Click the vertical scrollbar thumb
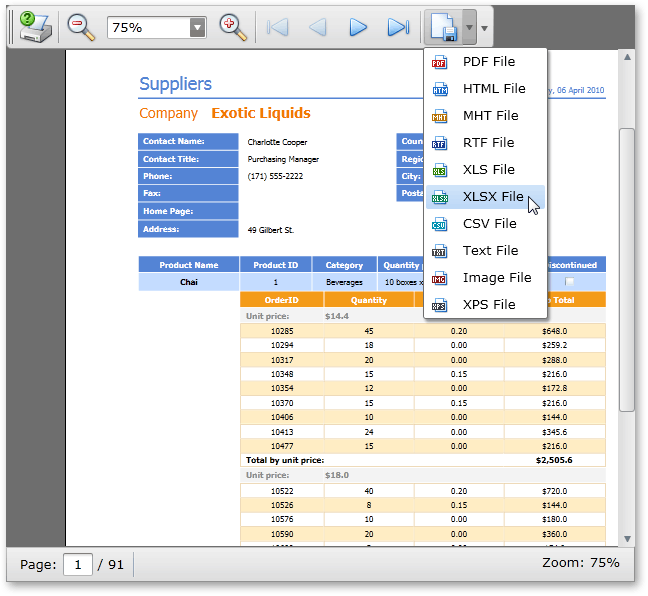The height and width of the screenshot is (596, 648). click(x=627, y=270)
